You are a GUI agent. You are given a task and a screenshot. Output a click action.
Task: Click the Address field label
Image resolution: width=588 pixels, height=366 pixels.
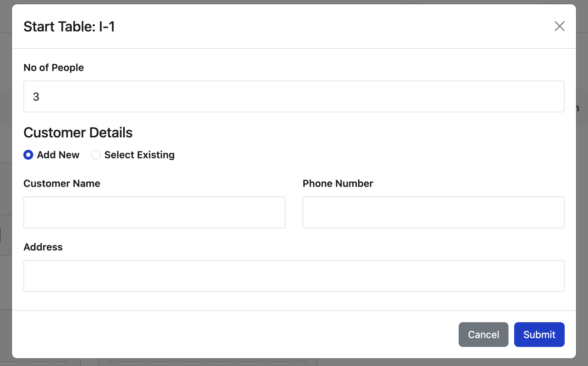[43, 247]
